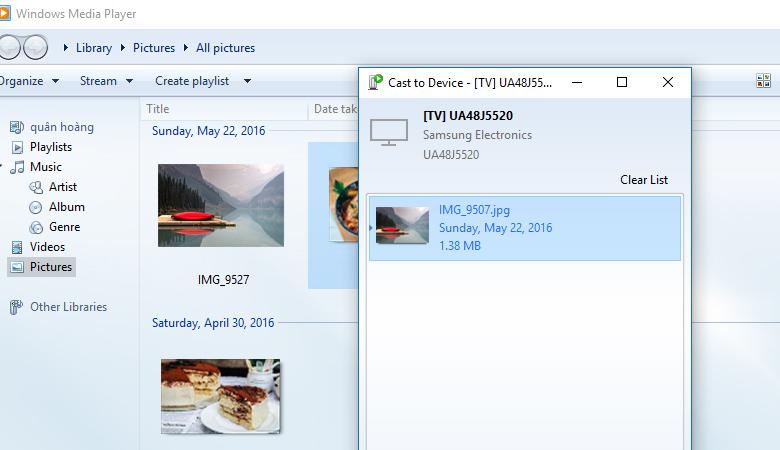Select quân hoàng in the navigation tree
Viewport: 780px width, 450px height.
(x=62, y=127)
